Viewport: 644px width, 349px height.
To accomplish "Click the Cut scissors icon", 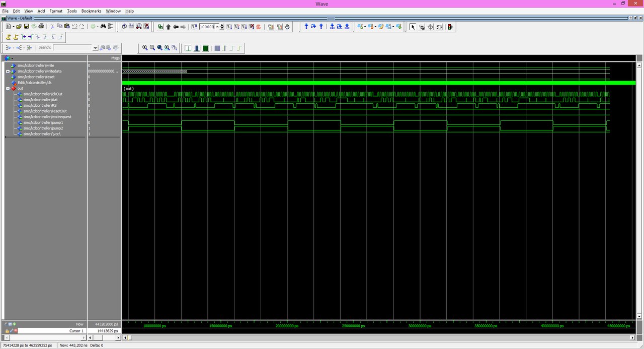I will point(52,27).
